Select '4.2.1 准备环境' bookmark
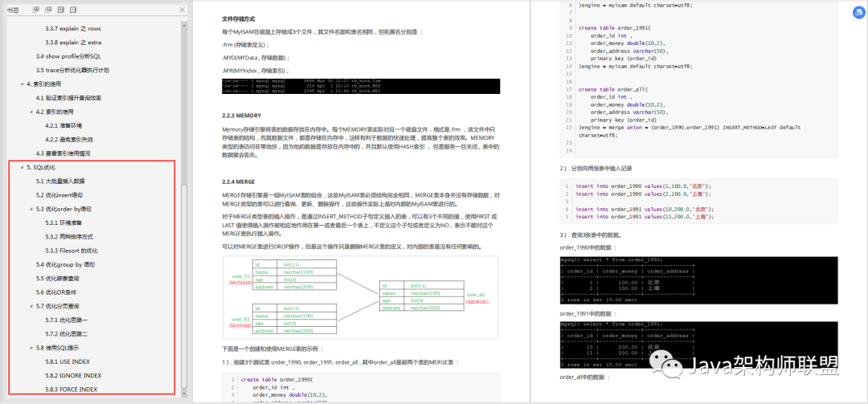This screenshot has height=404, width=868. pyautogui.click(x=63, y=125)
